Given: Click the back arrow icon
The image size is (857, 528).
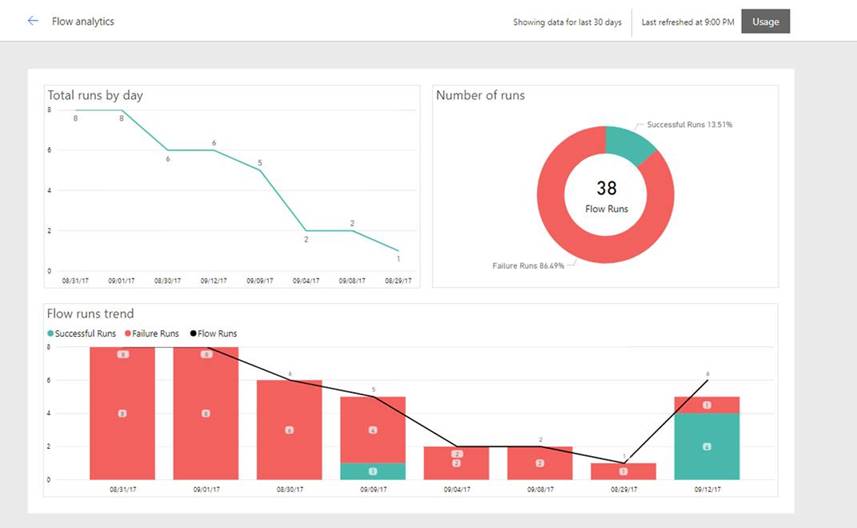Looking at the screenshot, I should pos(33,21).
